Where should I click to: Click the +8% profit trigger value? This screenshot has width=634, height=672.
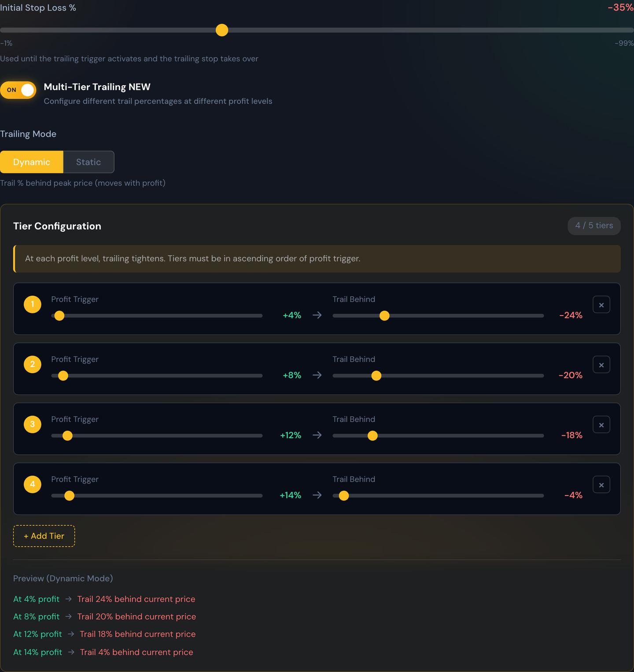tap(292, 375)
